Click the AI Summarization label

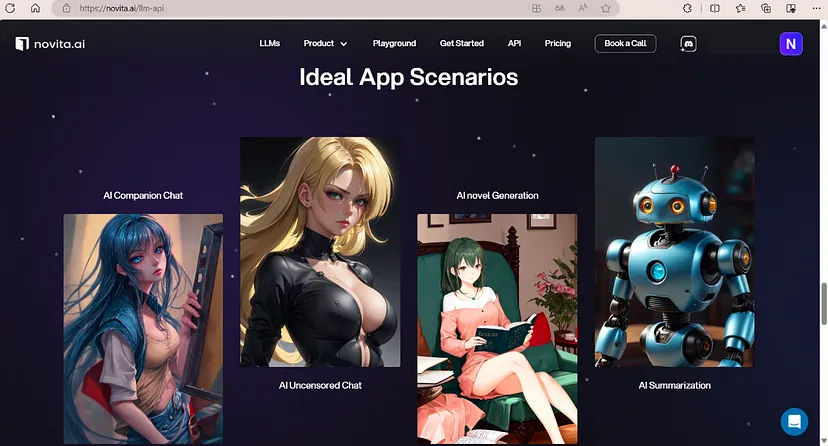click(674, 385)
